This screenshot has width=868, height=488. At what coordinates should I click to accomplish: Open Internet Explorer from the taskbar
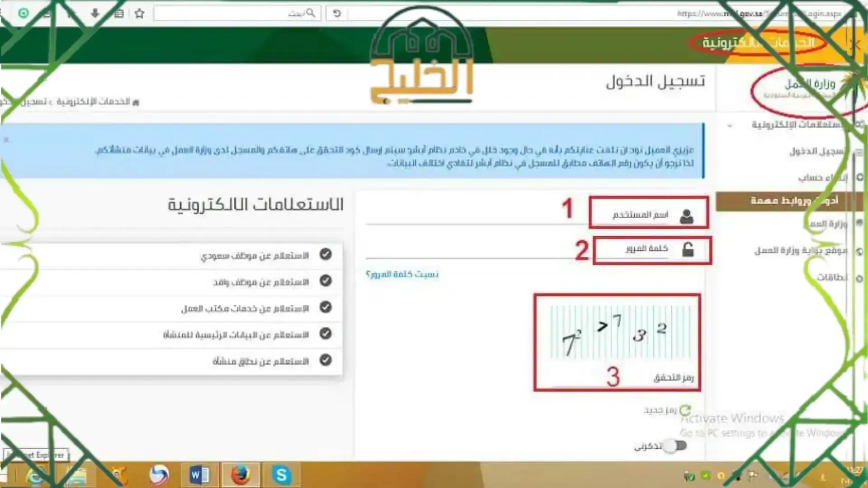[x=35, y=476]
